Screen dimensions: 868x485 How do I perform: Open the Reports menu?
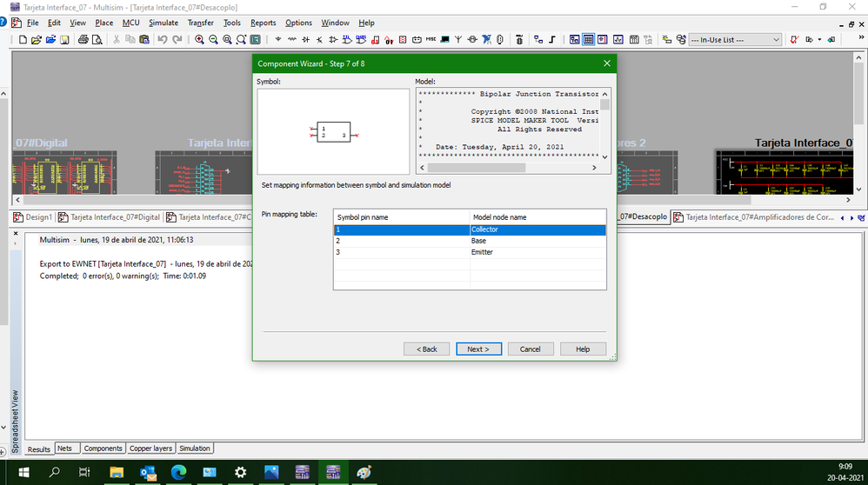pos(263,23)
